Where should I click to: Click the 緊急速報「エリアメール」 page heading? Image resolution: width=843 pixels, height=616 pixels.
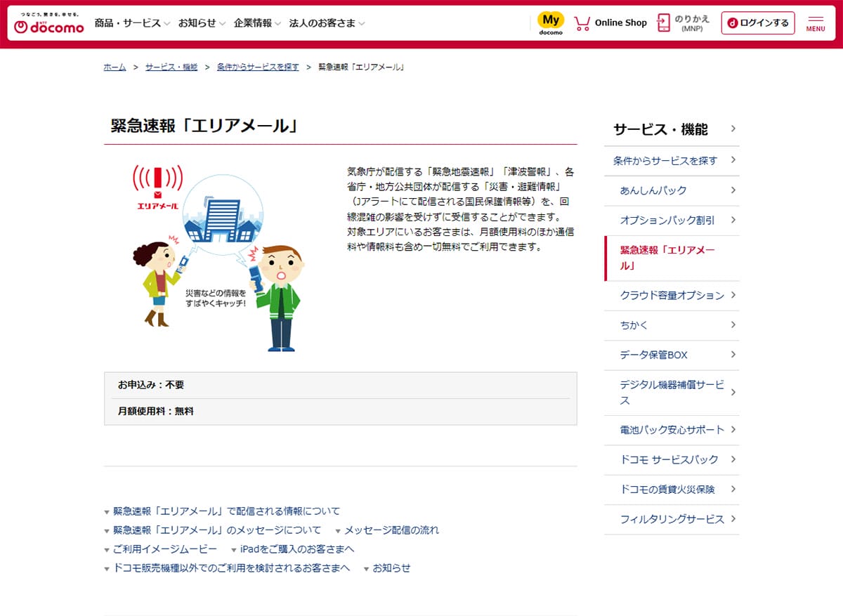[205, 126]
